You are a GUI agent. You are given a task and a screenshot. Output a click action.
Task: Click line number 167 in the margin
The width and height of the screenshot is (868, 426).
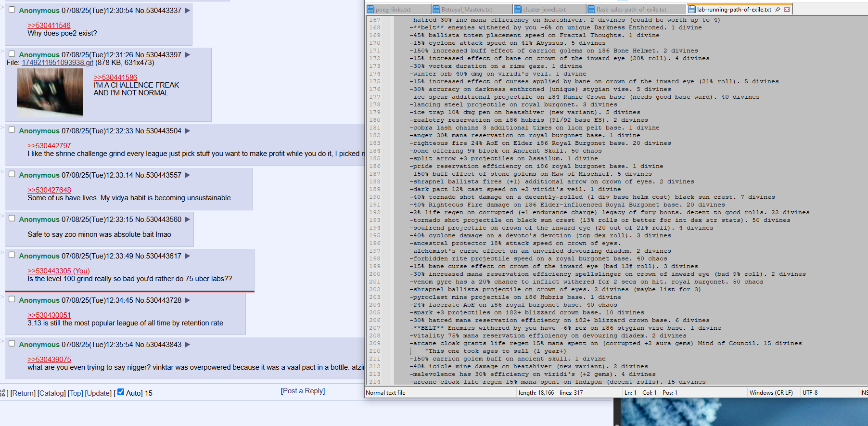(x=375, y=20)
